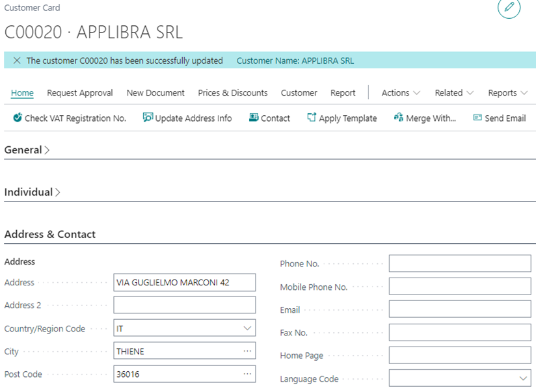Click the THIENE city value
Image resolution: width=536 pixels, height=392 pixels.
click(130, 351)
